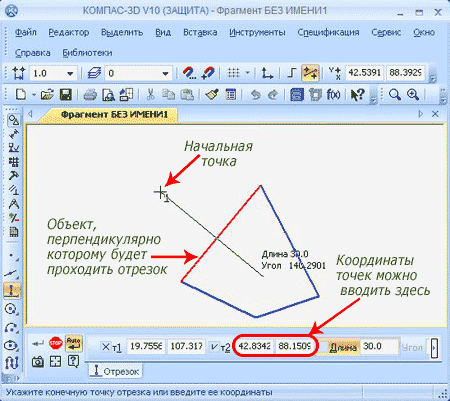Click the Save diskette icon
This screenshot has height=401, width=450.
pos(66,95)
